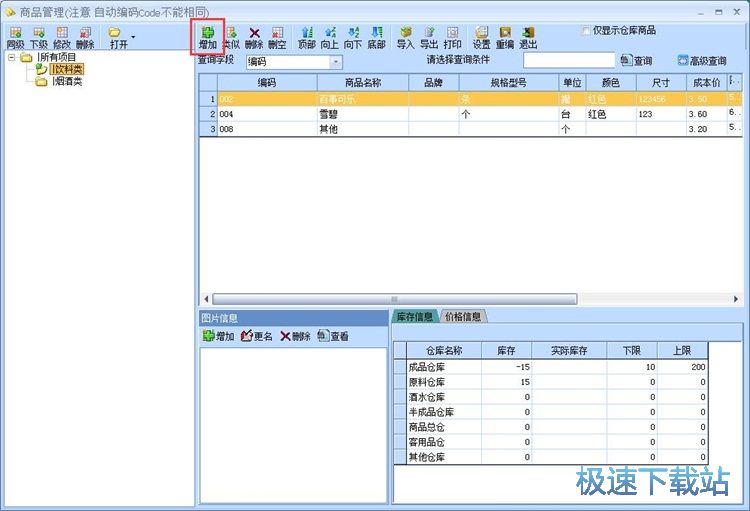750x511 pixels.
Task: Toggle 仅显示仓库商品 checkbox
Action: (x=586, y=31)
